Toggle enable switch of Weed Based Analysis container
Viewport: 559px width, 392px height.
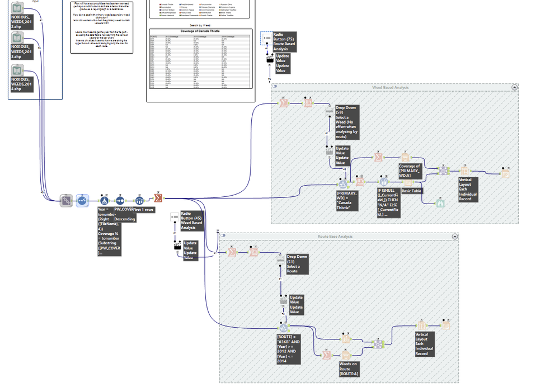point(275,87)
